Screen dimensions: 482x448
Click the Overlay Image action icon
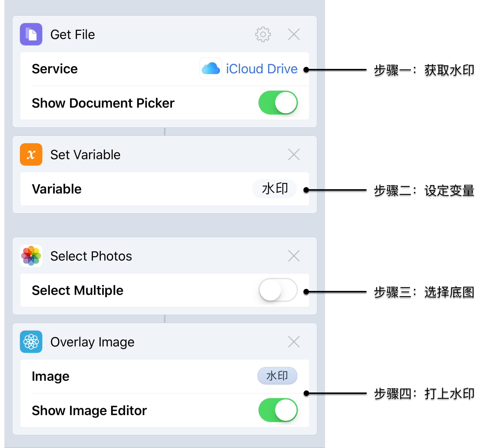click(31, 342)
